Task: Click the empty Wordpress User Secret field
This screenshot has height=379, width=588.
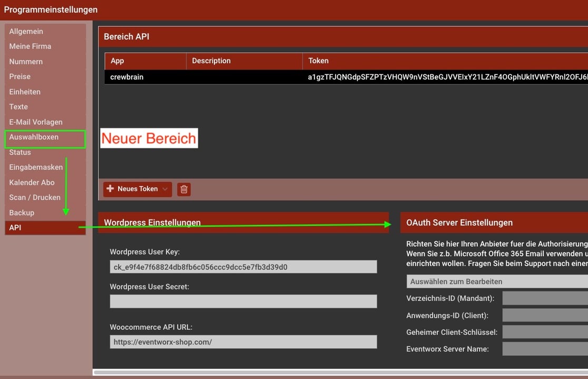Action: [243, 301]
